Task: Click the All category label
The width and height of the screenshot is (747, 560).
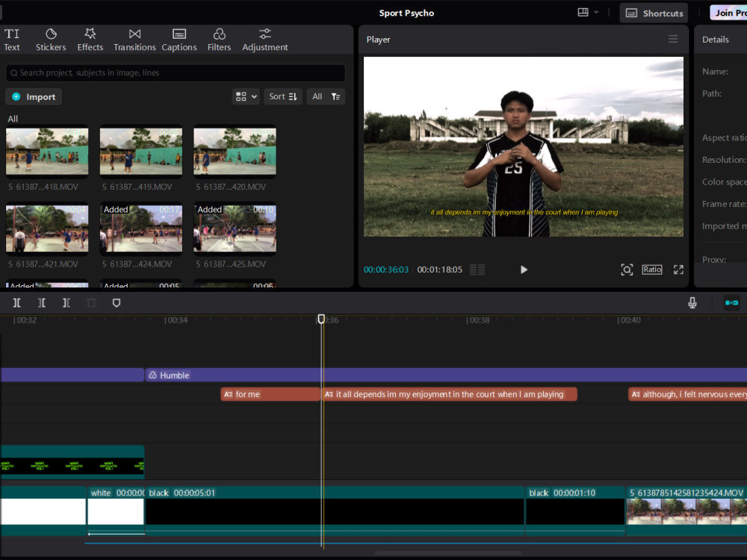Action: pos(13,119)
